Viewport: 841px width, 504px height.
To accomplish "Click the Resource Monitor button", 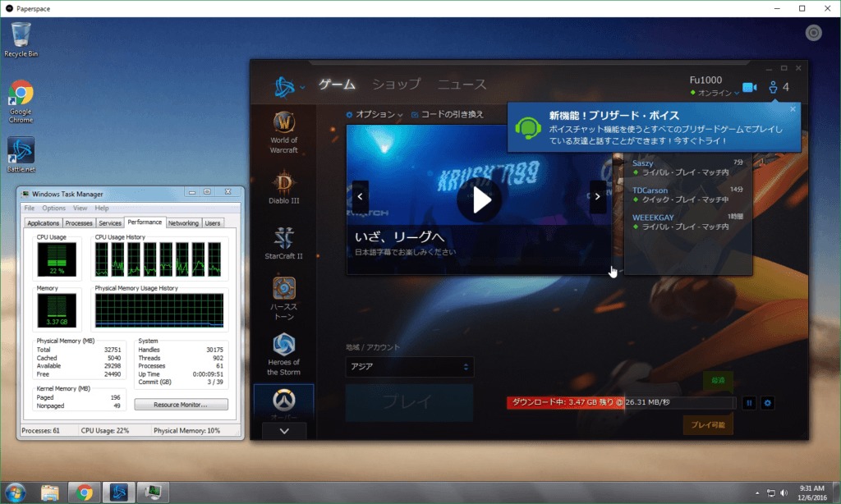I will point(181,405).
